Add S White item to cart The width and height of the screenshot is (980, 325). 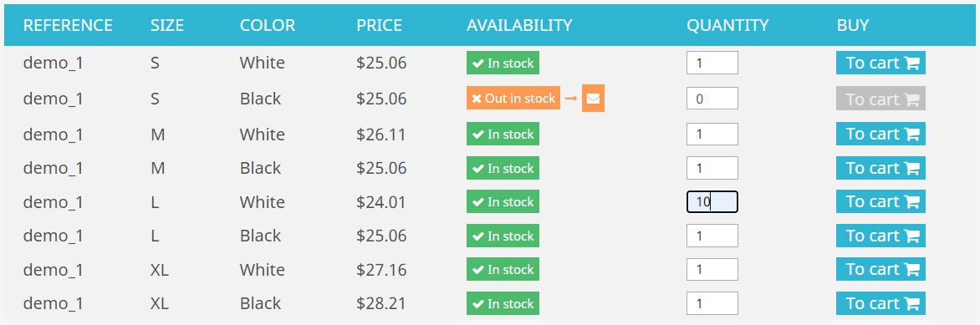tap(880, 63)
